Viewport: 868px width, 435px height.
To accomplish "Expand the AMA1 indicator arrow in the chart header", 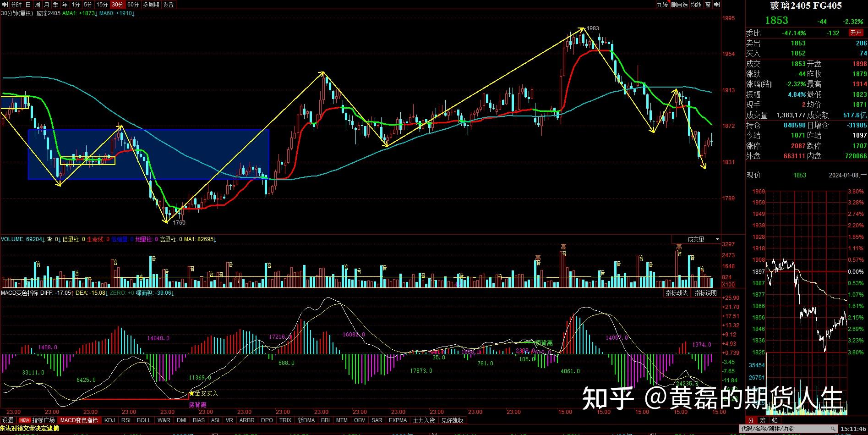I will coord(97,13).
